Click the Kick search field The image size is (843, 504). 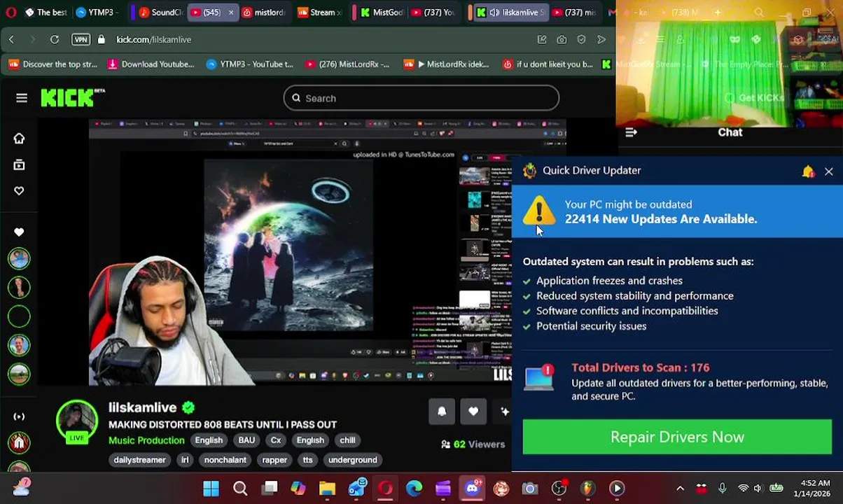click(x=421, y=98)
